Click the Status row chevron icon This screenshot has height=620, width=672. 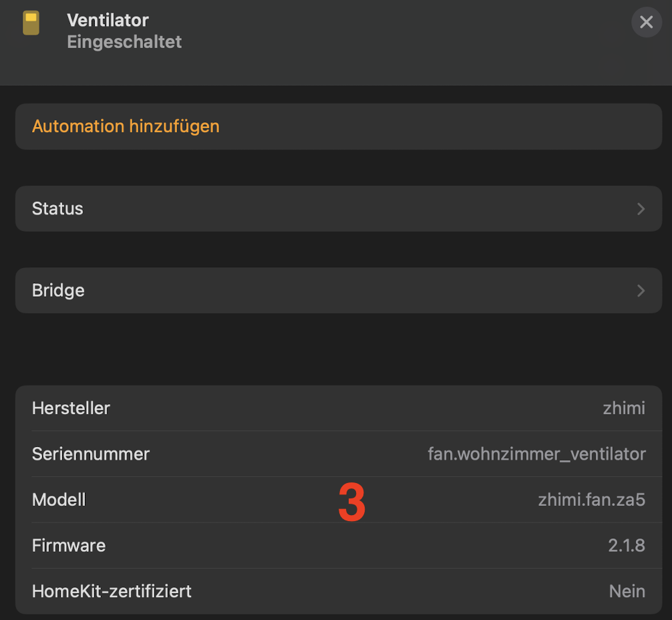(x=641, y=208)
